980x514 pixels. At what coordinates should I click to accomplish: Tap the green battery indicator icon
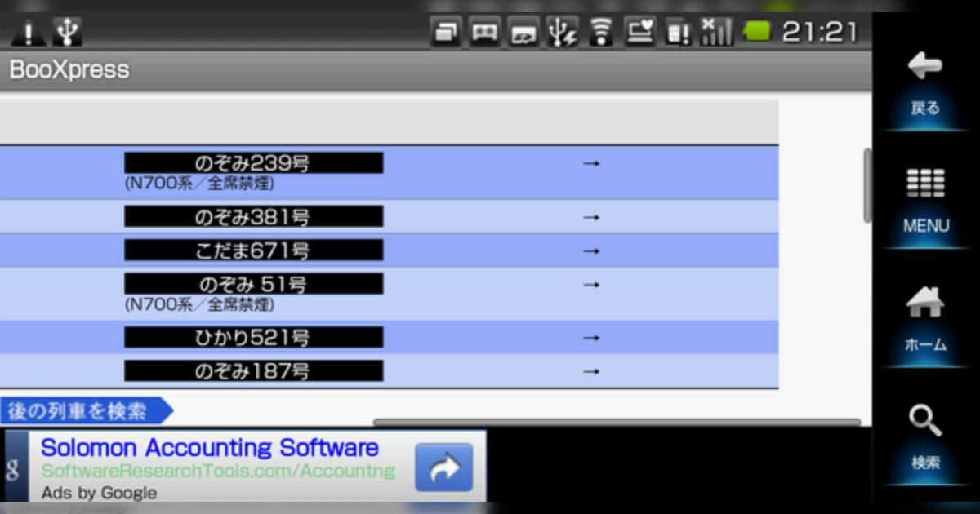[757, 33]
